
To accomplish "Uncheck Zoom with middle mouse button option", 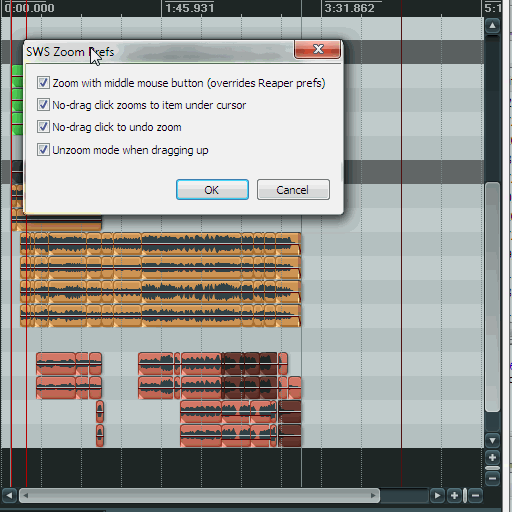I will pyautogui.click(x=43, y=83).
